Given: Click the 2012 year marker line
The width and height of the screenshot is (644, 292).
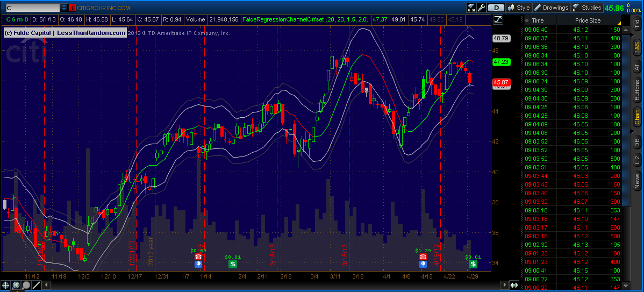Looking at the screenshot, I should pyautogui.click(x=154, y=148).
